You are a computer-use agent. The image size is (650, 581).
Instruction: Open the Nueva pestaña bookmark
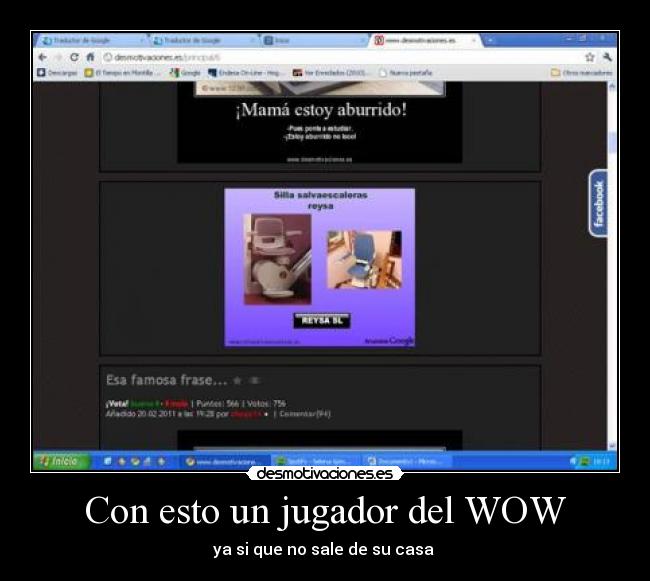click(405, 73)
